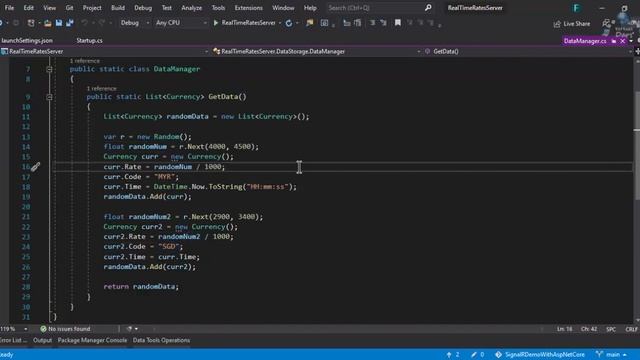Screen dimensions: 640x360
Task: Click the decrease indent toolbar icon
Action: point(347,23)
